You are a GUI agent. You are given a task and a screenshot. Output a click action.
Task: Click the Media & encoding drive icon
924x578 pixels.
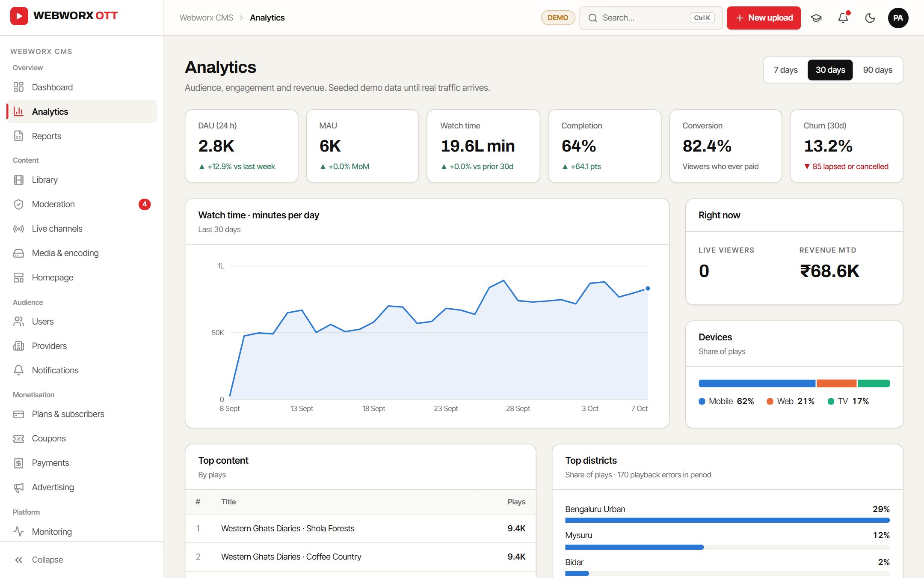(x=18, y=253)
